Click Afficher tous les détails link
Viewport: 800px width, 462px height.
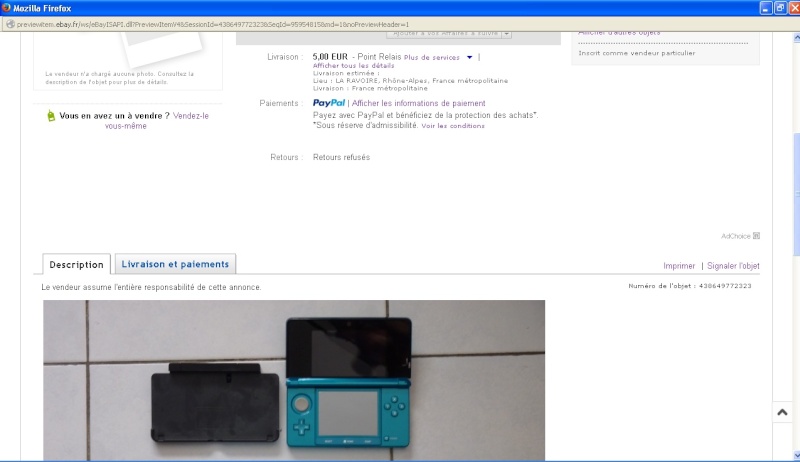tap(353, 66)
